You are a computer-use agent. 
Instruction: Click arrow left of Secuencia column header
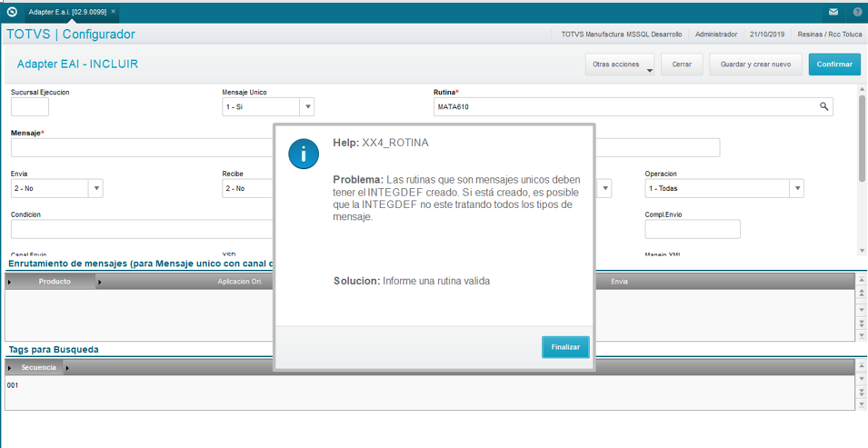9,368
